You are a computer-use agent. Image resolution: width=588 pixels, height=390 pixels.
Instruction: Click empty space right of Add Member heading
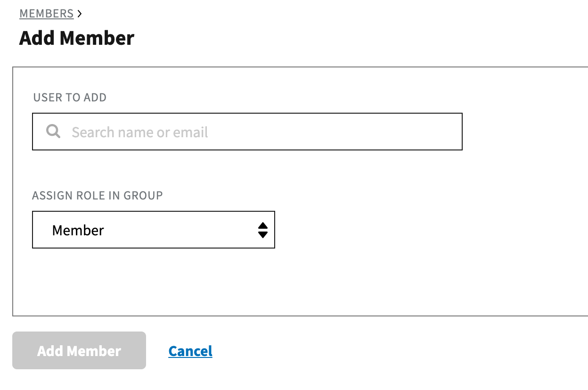330,38
